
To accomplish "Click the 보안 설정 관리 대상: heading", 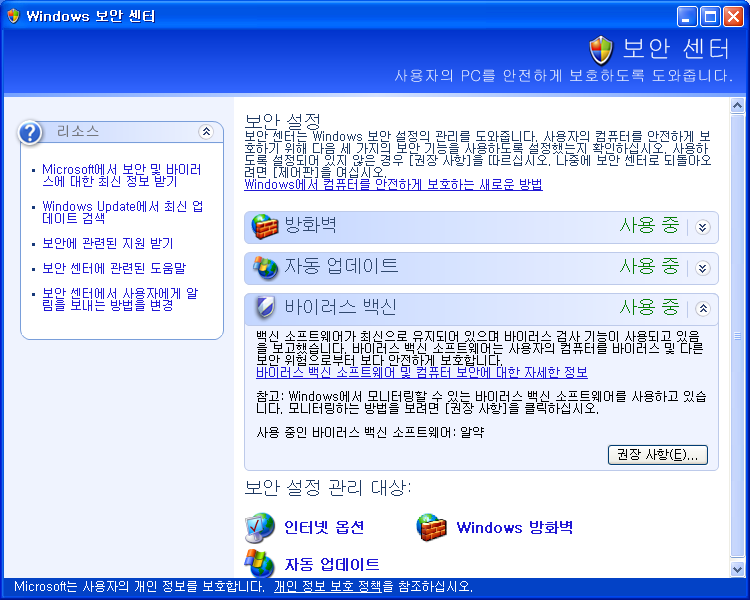I will (328, 488).
